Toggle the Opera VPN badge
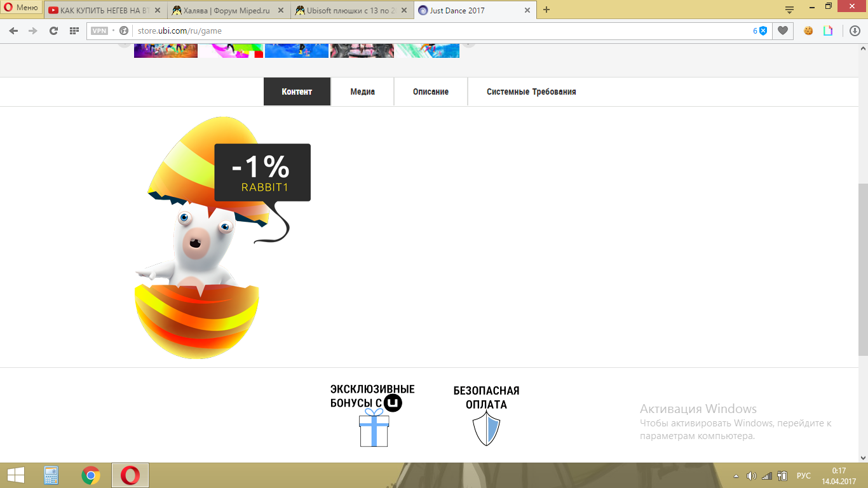Image resolution: width=868 pixels, height=488 pixels. (x=100, y=30)
